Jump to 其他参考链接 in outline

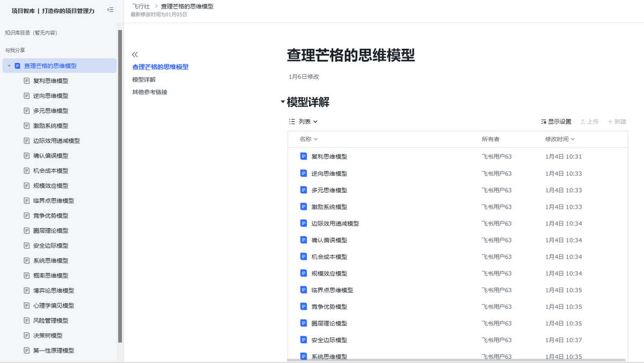150,92
